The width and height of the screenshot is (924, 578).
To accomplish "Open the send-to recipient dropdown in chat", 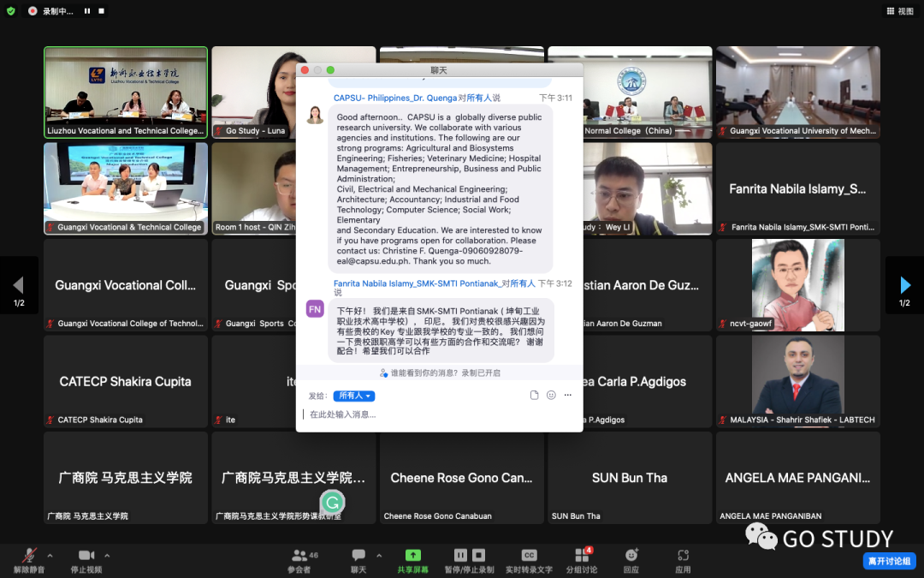I will (354, 396).
